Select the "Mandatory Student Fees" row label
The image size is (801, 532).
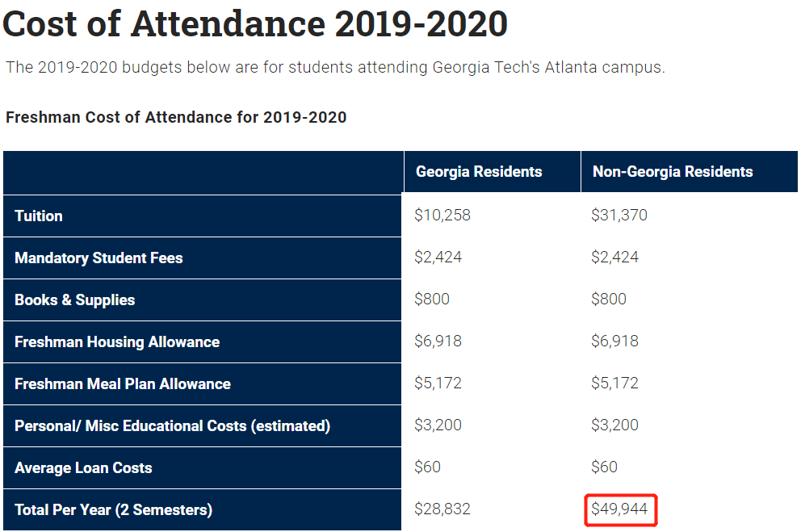99,258
